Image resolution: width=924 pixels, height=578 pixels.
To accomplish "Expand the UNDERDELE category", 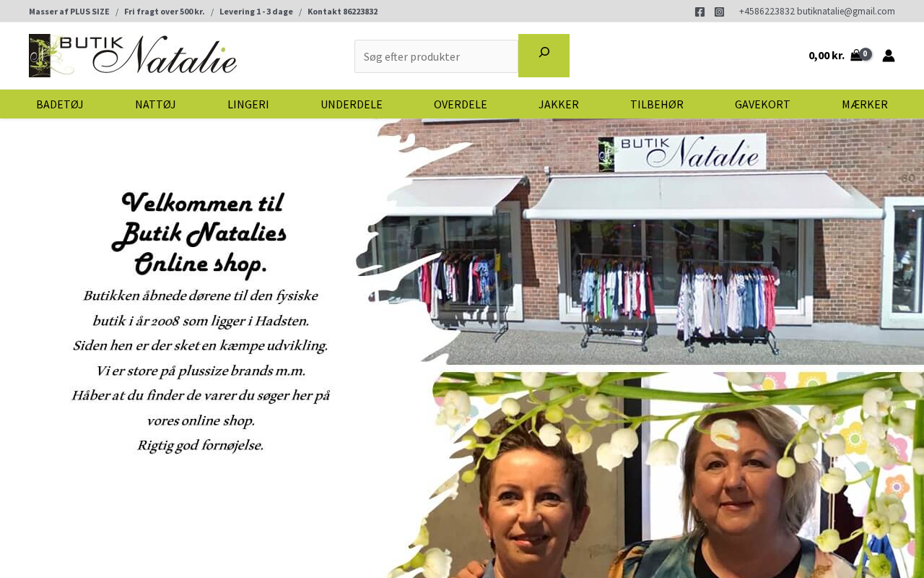I will point(352,104).
